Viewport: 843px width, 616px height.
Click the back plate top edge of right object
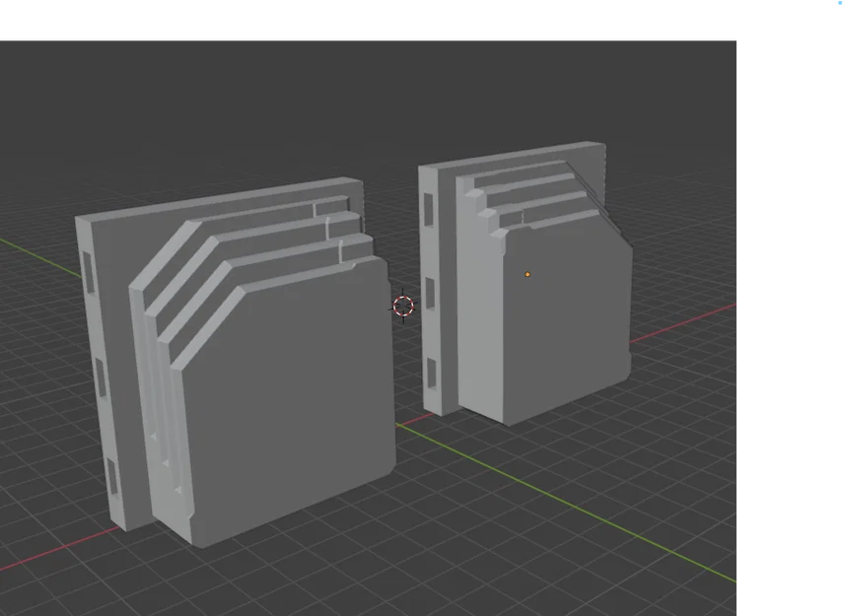tap(512, 155)
